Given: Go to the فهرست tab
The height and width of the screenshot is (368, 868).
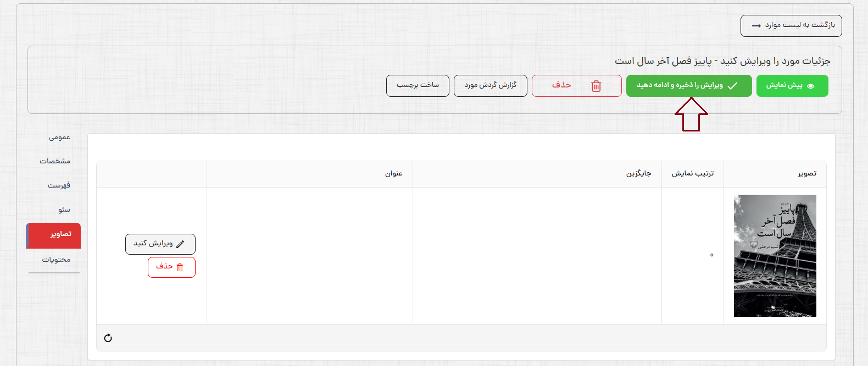Looking at the screenshot, I should coord(59,185).
